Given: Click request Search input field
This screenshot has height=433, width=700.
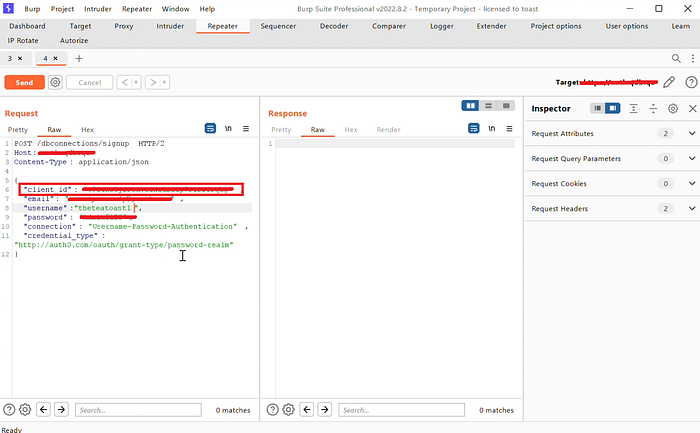Looking at the screenshot, I should pos(138,410).
